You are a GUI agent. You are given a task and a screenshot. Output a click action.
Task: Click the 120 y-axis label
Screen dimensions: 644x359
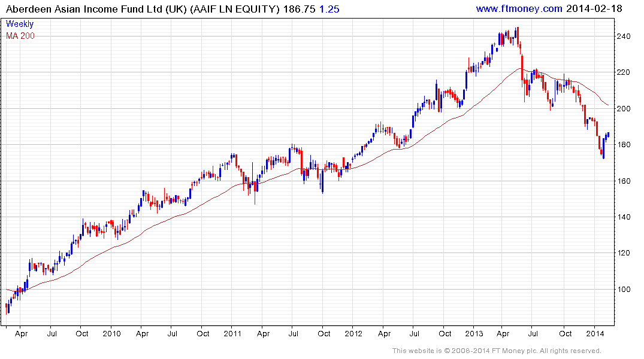pos(624,252)
